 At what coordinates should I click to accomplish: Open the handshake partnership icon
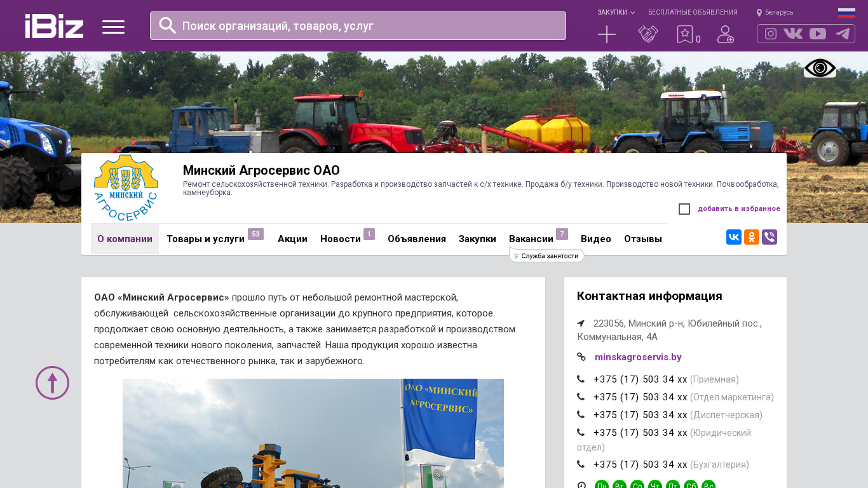pos(648,34)
